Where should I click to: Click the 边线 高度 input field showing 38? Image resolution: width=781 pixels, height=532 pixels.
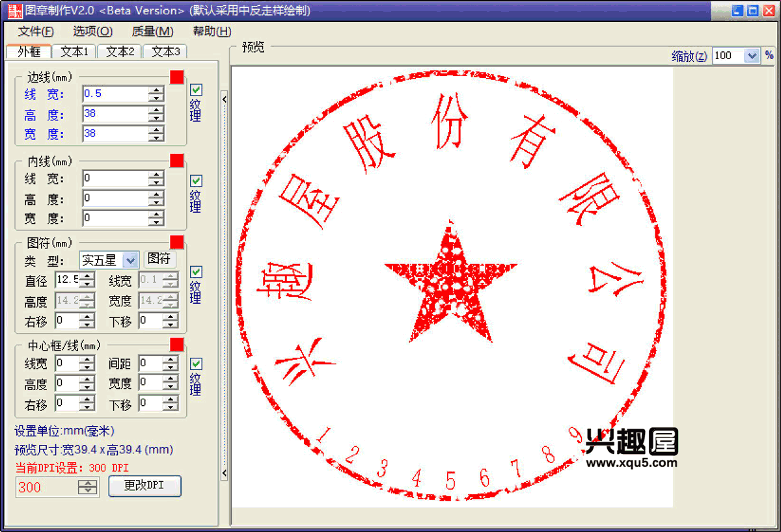115,114
